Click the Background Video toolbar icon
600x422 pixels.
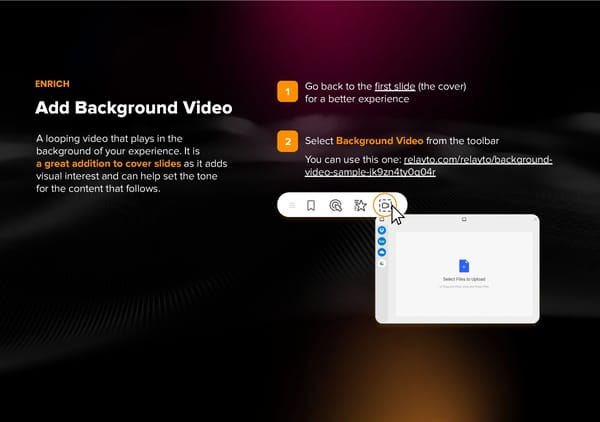coord(385,206)
